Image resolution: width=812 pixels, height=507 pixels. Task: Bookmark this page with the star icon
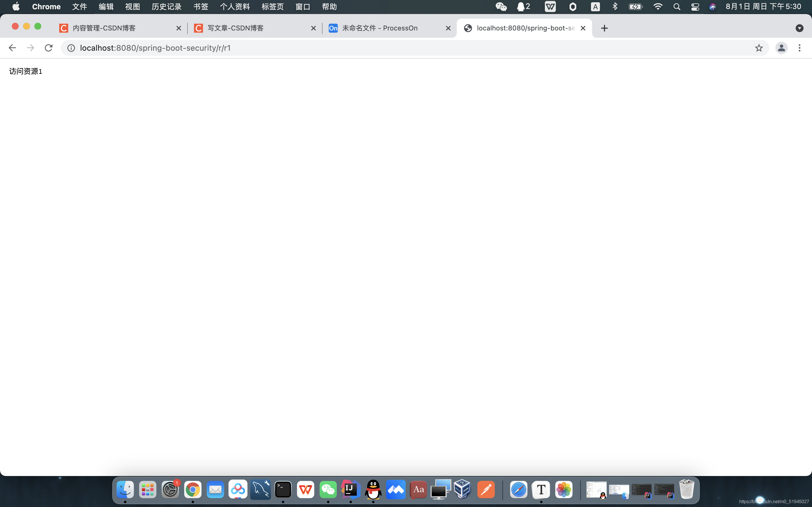pos(759,48)
